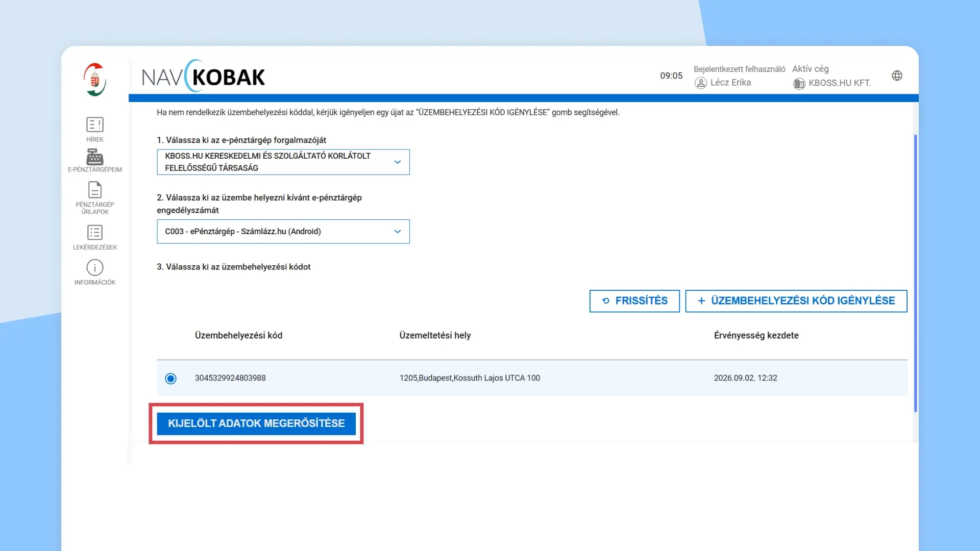
Task: Click the E-PÉNZTÁRGÉPEIM menu label
Action: [x=95, y=169]
